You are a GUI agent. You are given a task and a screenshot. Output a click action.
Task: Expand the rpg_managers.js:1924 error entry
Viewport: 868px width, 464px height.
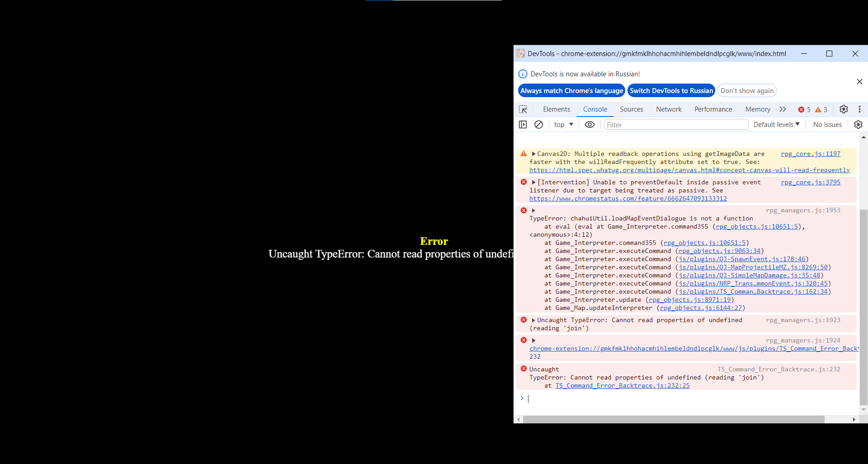click(533, 341)
